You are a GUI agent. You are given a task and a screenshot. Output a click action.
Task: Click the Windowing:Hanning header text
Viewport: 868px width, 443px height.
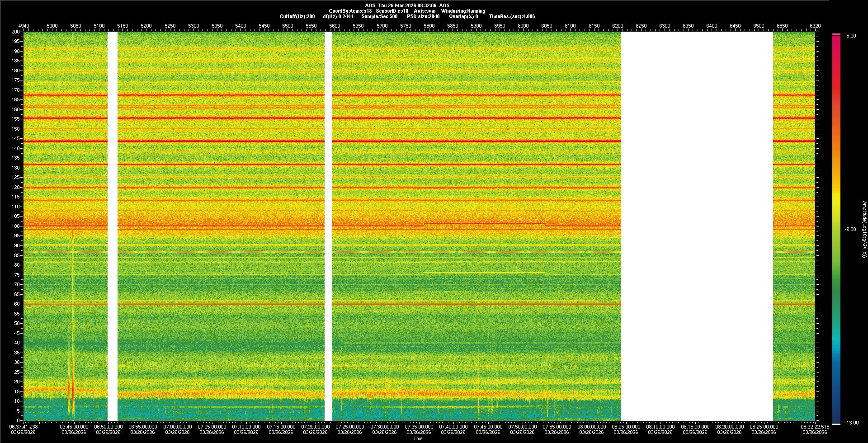(463, 11)
